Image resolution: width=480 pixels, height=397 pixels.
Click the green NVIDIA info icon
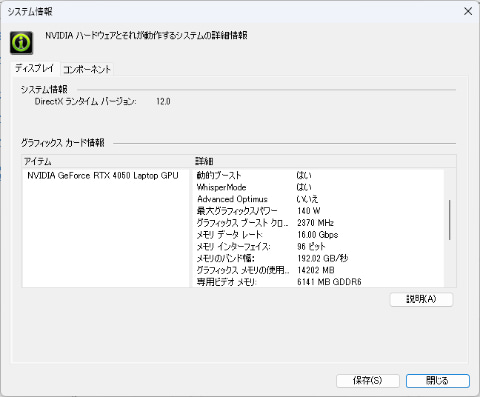[21, 43]
